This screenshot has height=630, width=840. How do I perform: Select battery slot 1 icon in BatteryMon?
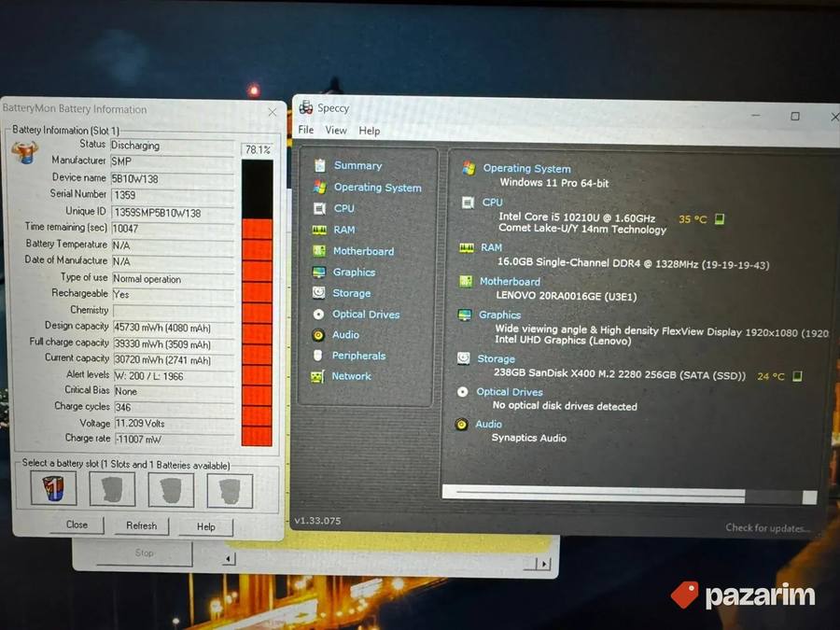coord(53,488)
